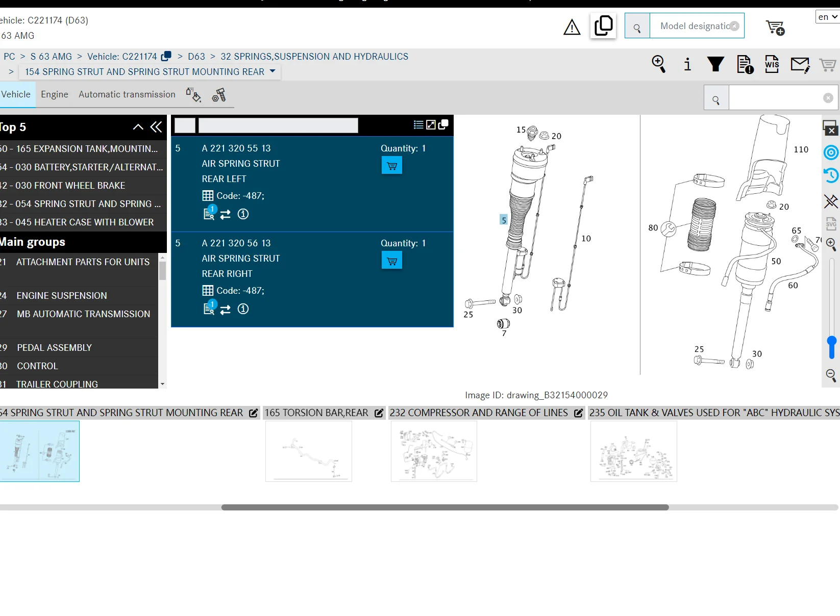Open the bolt and nut standard parts icon
This screenshot has height=616, width=840.
pos(219,95)
